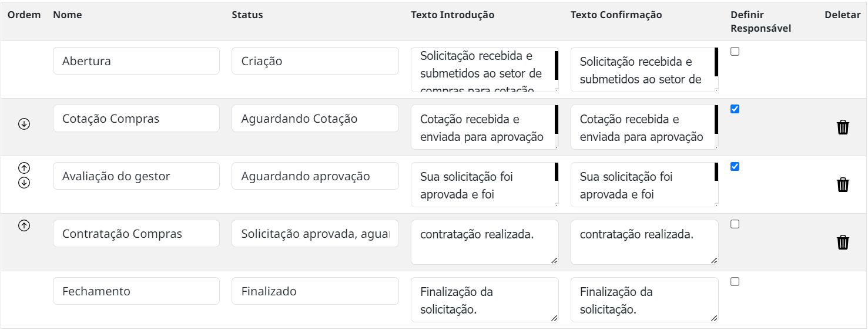Move Contratação Compras row up

click(x=24, y=225)
